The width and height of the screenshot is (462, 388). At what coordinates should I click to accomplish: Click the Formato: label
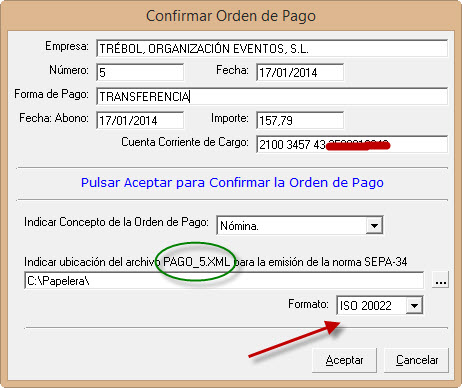point(308,304)
